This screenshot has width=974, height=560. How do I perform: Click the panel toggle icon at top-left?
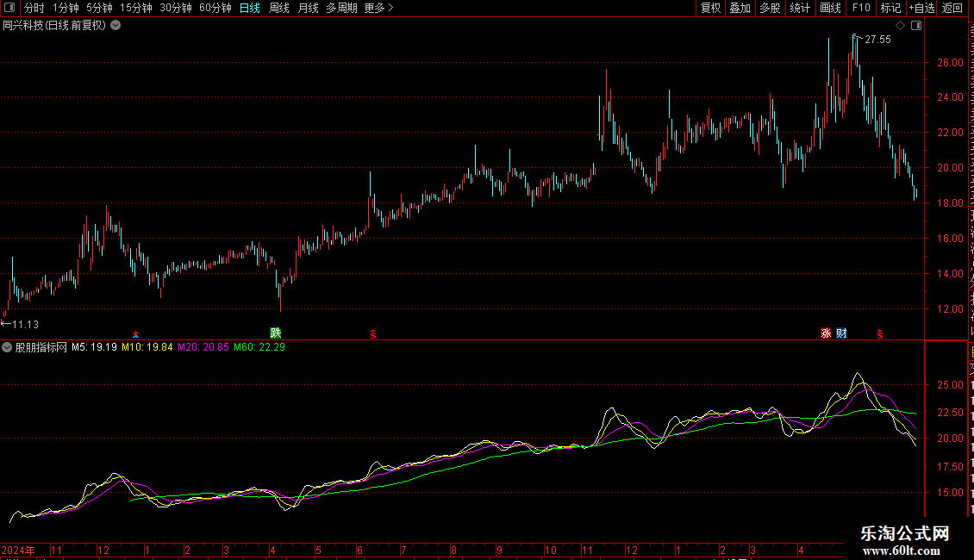coord(9,8)
